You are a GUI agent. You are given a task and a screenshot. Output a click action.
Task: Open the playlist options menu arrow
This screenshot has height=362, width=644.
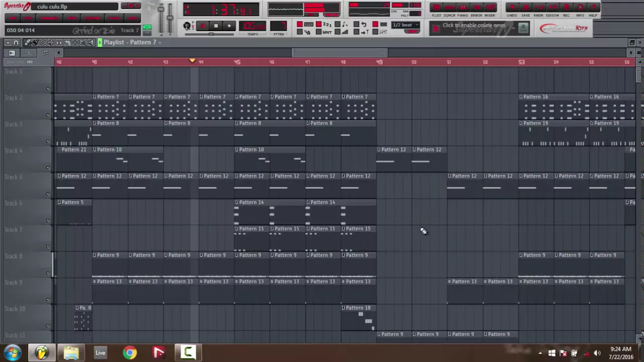(x=8, y=42)
